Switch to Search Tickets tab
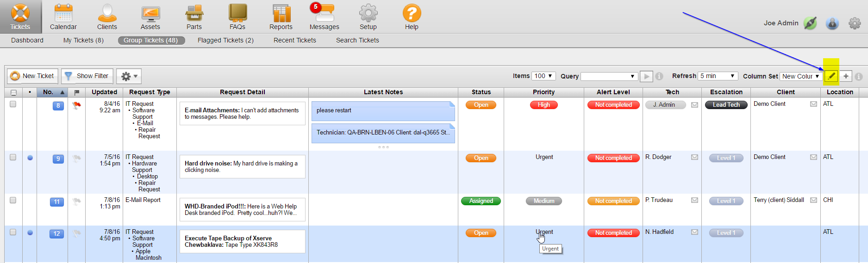The image size is (868, 263). [357, 40]
